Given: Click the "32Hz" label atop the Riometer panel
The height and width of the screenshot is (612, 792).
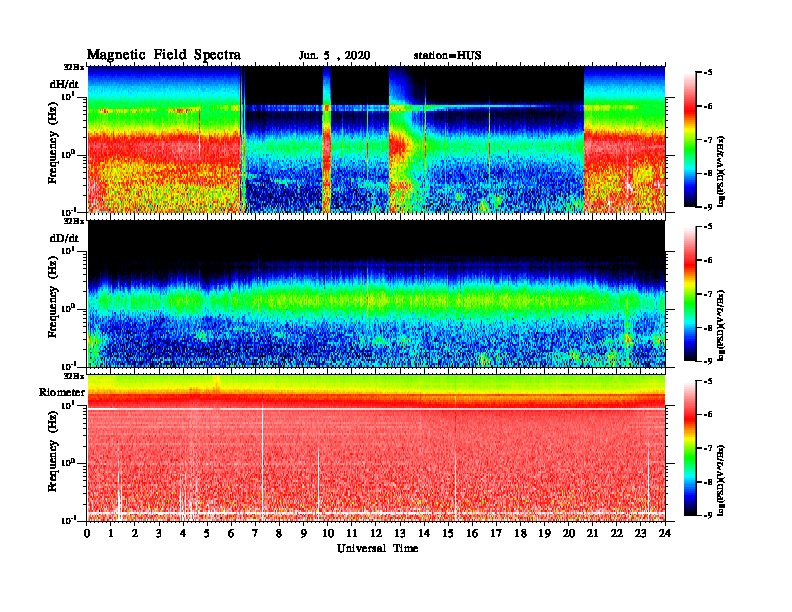Looking at the screenshot, I should tap(74, 376).
